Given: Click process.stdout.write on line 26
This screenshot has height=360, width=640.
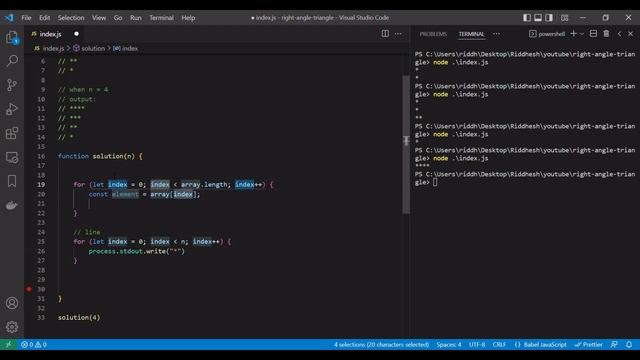Looking at the screenshot, I should [x=127, y=251].
